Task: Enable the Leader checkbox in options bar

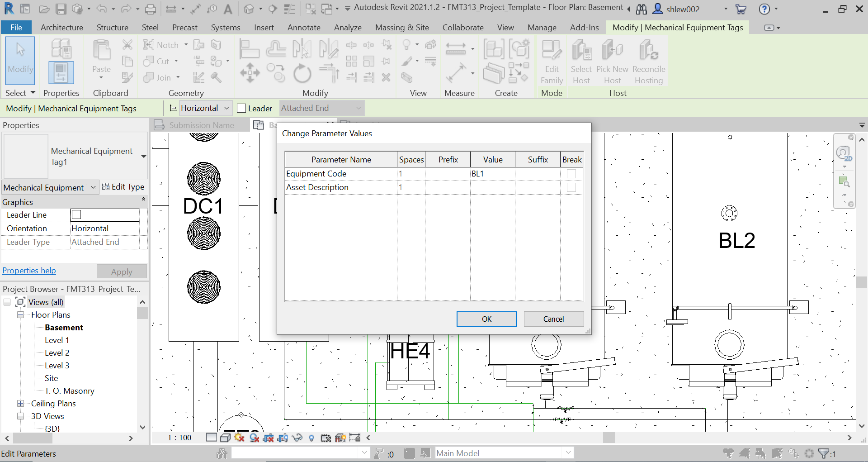Action: click(x=241, y=108)
